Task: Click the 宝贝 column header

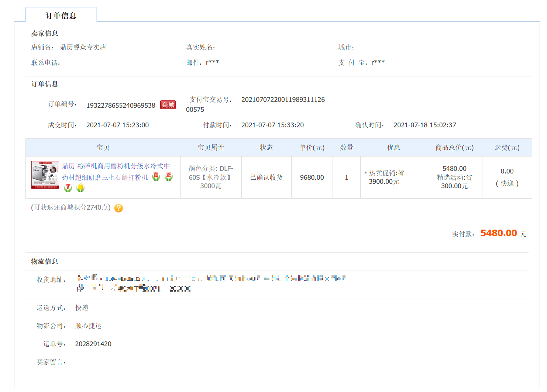Action: click(x=103, y=148)
